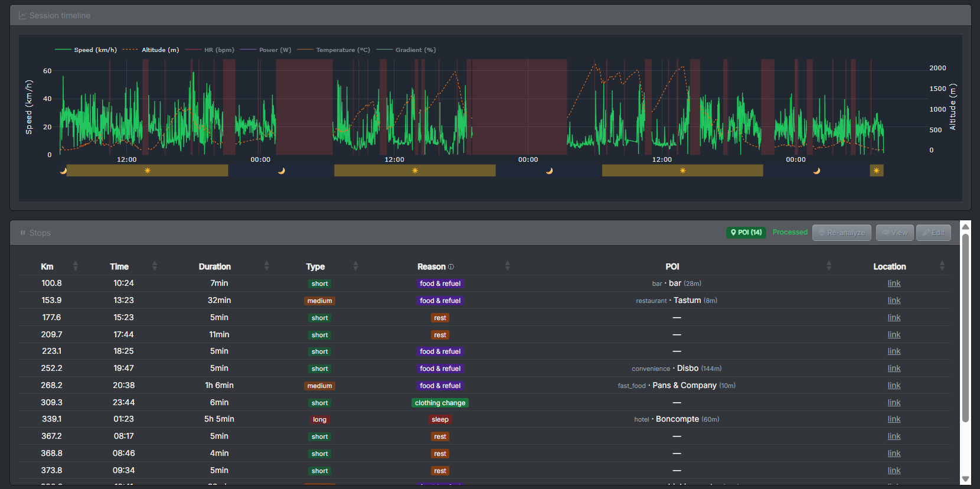Collapse the Session timeline panel header
The width and height of the screenshot is (980, 489).
[60, 15]
